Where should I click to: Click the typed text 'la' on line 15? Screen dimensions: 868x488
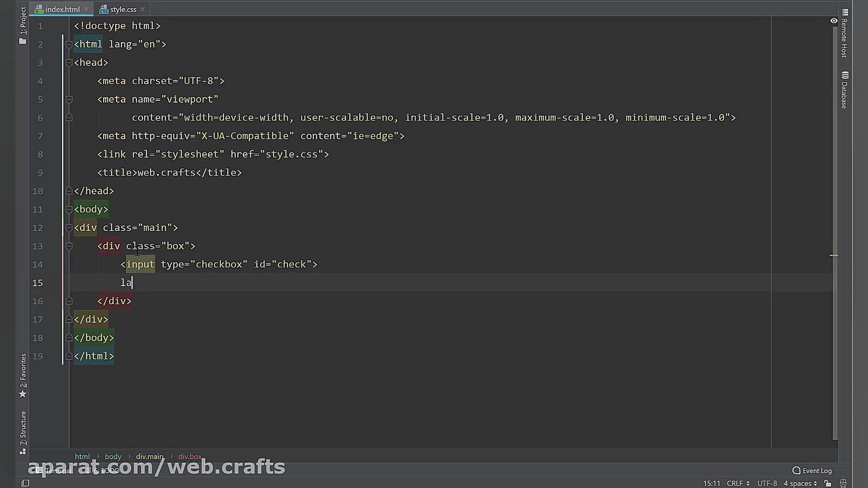[x=126, y=283]
